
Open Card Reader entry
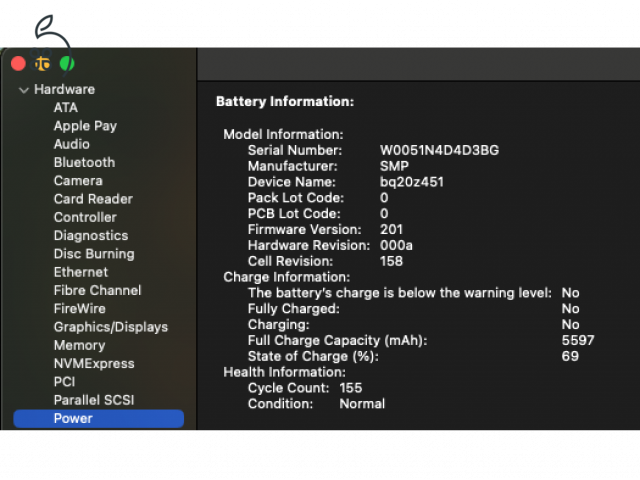[x=93, y=199]
